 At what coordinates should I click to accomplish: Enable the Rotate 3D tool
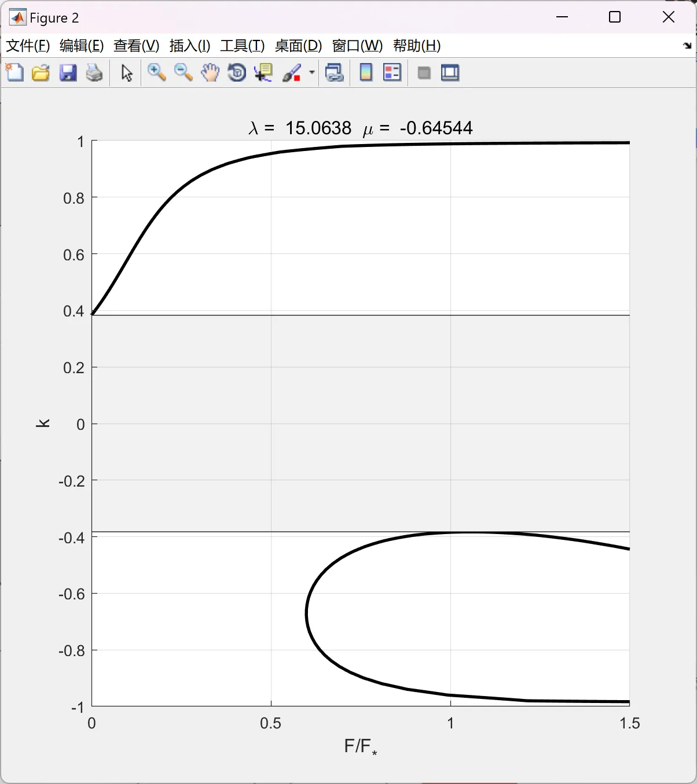click(x=237, y=73)
